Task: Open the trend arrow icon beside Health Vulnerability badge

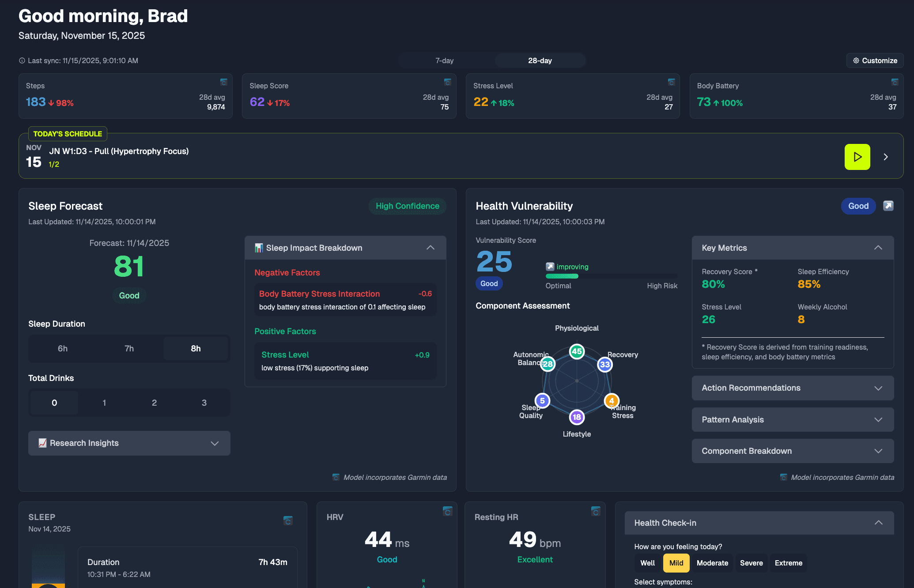Action: point(888,206)
